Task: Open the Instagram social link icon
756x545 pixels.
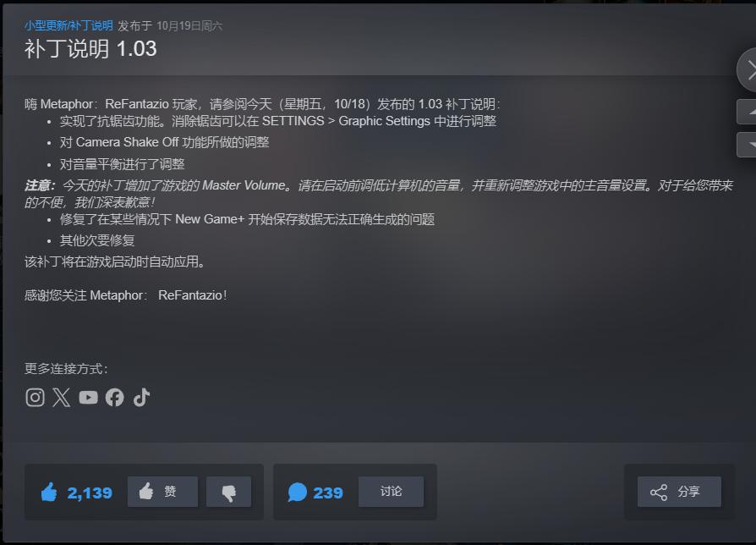Action: [x=35, y=398]
